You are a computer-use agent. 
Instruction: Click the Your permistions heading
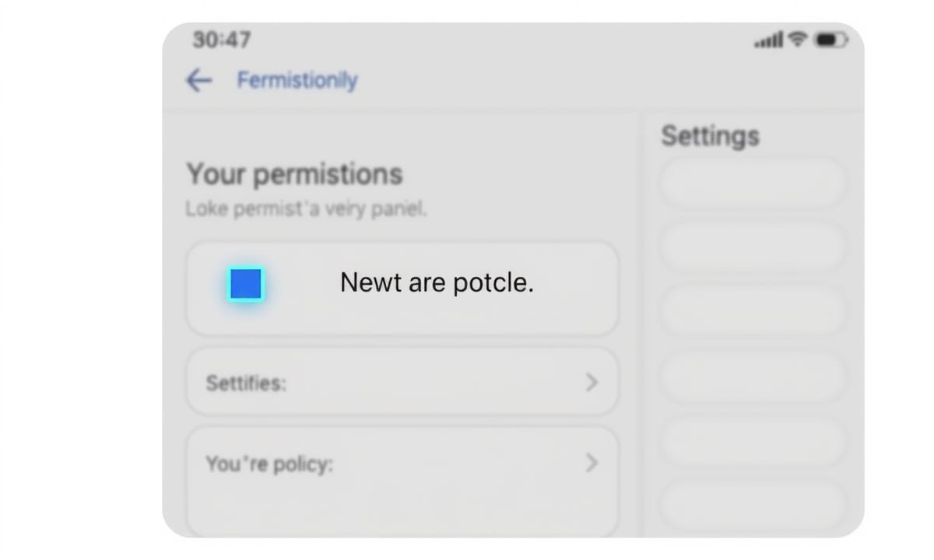[294, 174]
